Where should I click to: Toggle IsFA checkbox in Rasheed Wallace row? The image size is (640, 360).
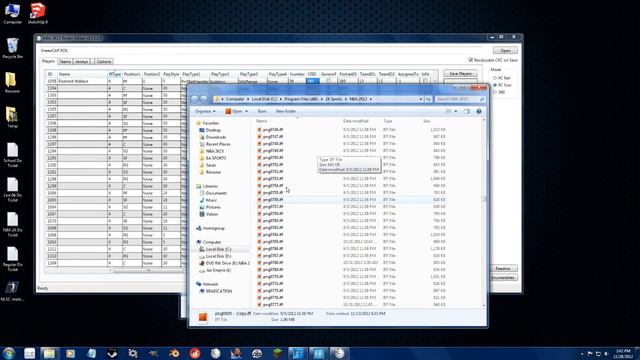tap(425, 81)
